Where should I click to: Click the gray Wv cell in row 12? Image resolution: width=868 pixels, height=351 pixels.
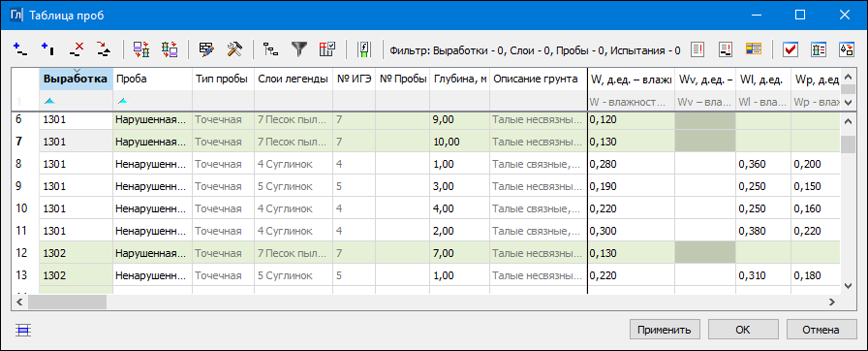tap(704, 253)
